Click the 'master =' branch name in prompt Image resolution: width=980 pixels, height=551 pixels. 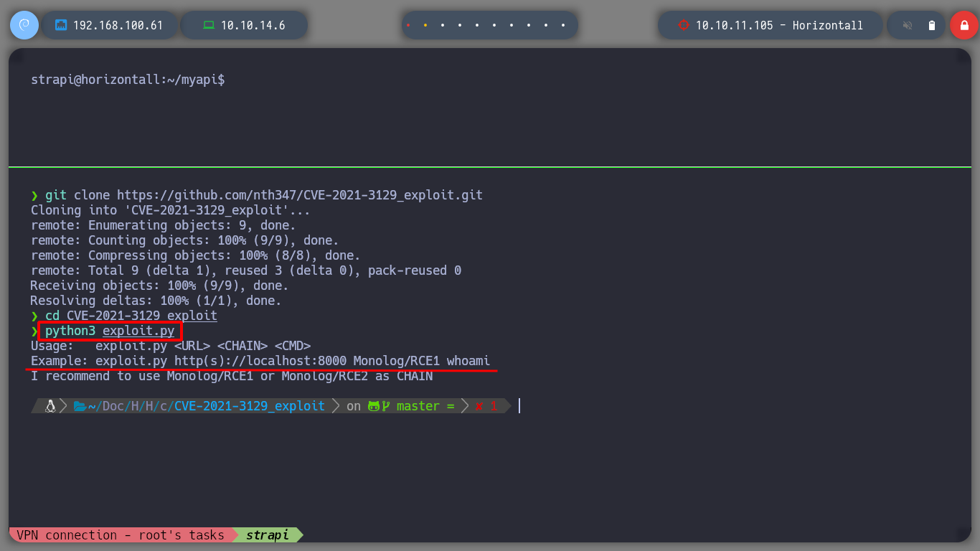pyautogui.click(x=425, y=406)
